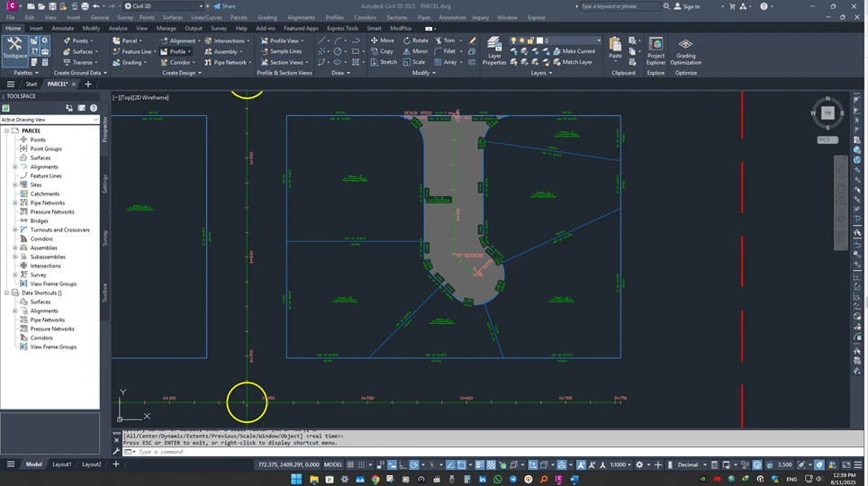Expand the Pipe Networks tree node
This screenshot has width=868, height=486.
coord(15,202)
